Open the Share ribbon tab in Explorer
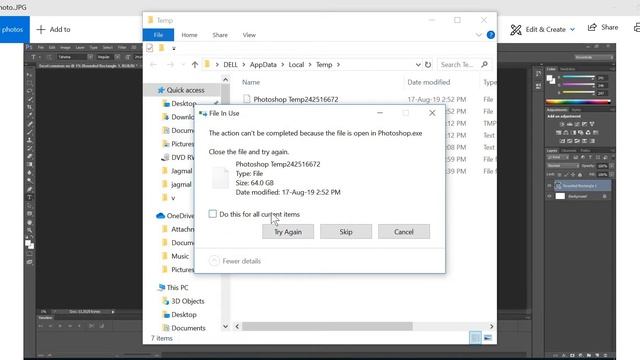 pos(220,35)
